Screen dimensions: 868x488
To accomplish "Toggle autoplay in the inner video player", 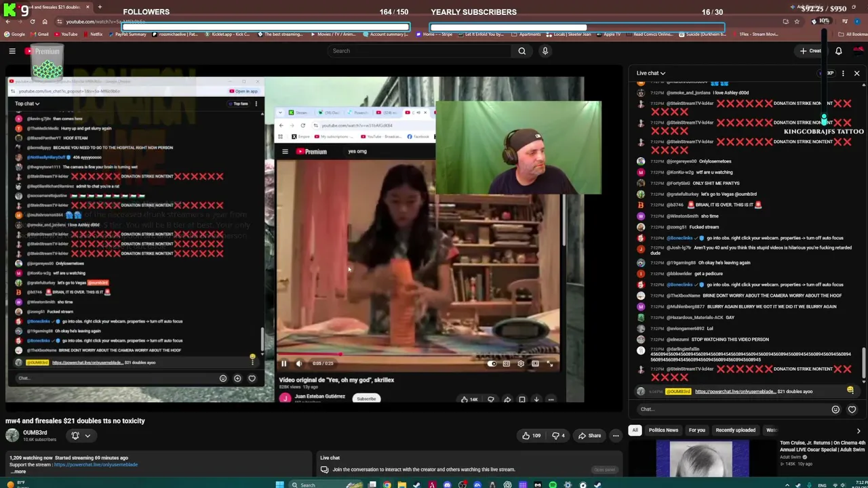I will point(492,364).
